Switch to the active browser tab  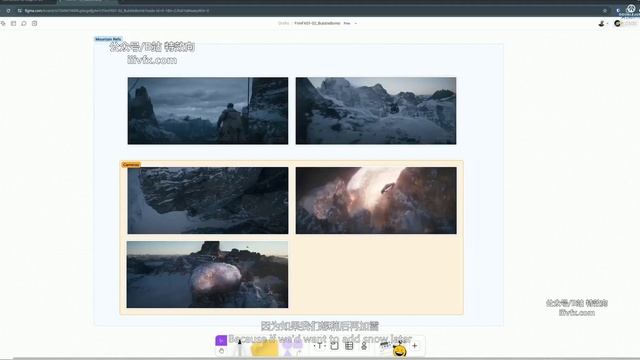coord(87,2)
